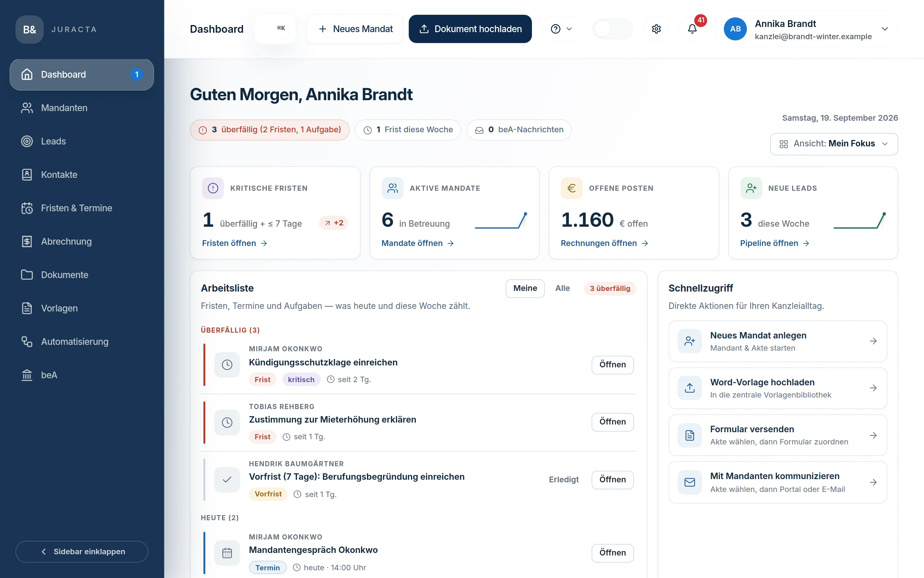Open notifications bell with 41 badge
Viewport: 924px width, 578px height.
point(692,29)
